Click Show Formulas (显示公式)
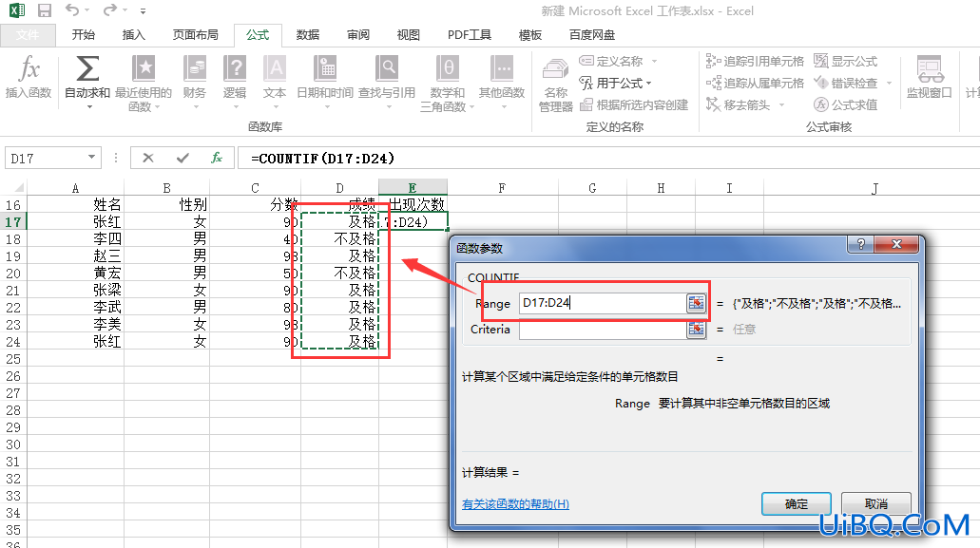Image resolution: width=980 pixels, height=548 pixels. 846,61
